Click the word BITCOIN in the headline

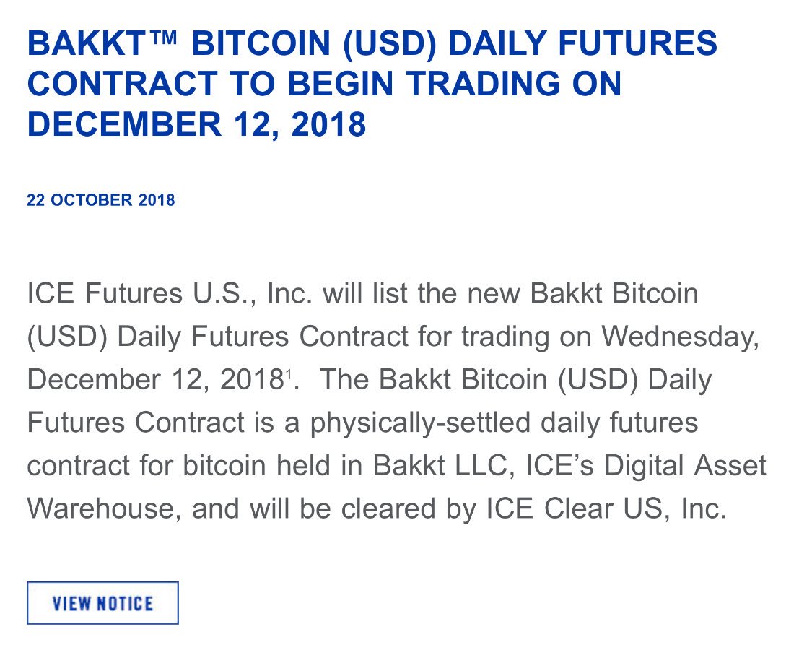point(261,43)
